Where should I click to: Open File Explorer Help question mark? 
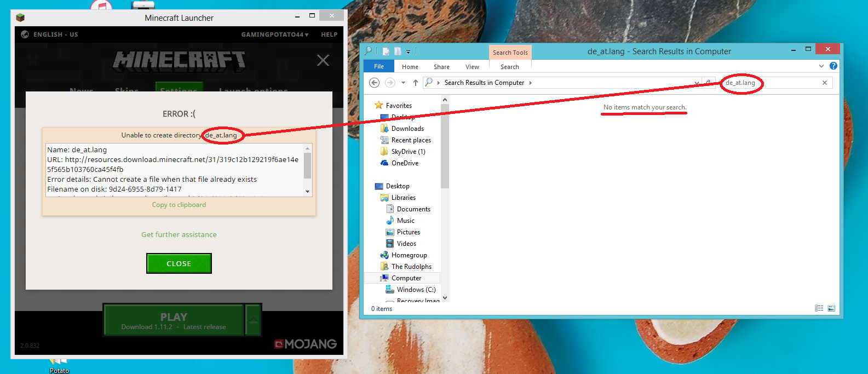833,66
